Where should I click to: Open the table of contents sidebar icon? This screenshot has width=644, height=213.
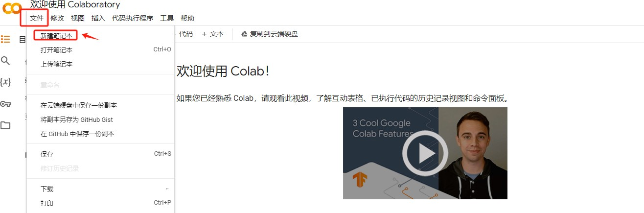pyautogui.click(x=5, y=39)
